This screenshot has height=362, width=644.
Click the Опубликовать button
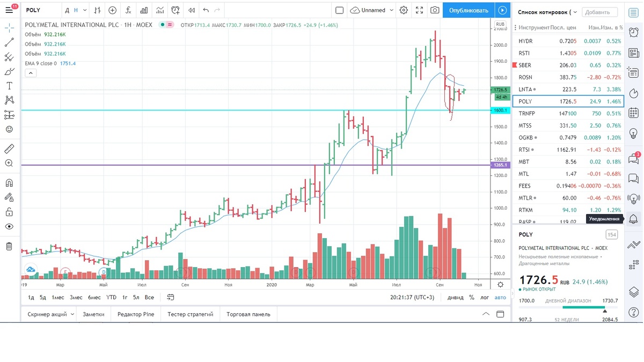469,10
